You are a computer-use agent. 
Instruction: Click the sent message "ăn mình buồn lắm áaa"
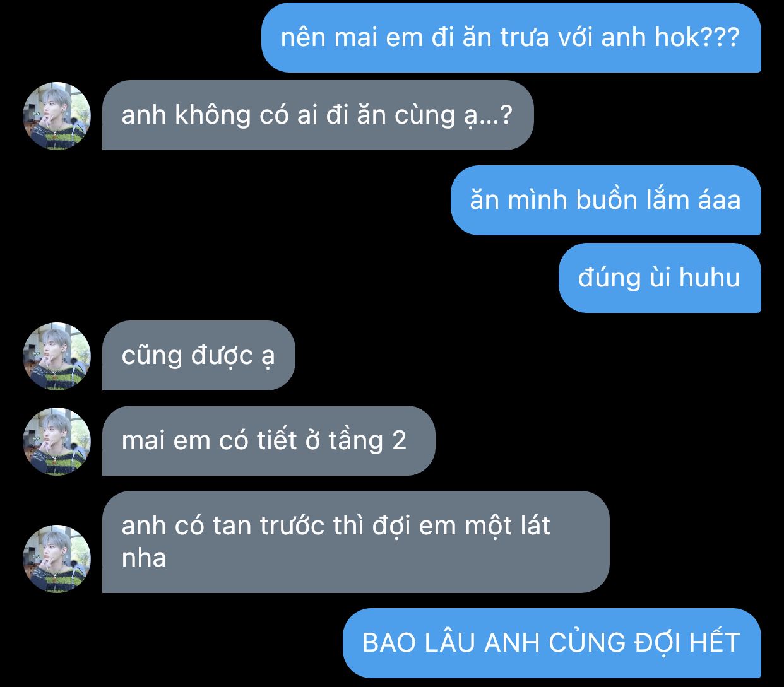click(606, 201)
